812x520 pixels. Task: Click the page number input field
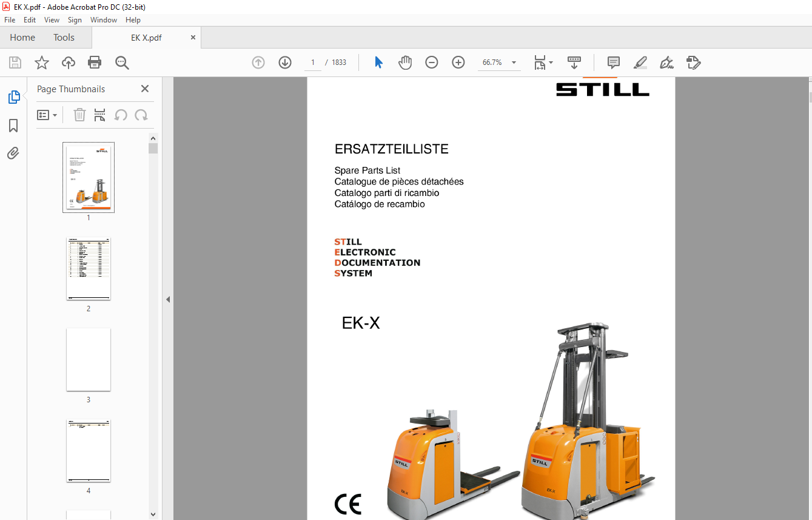(313, 62)
